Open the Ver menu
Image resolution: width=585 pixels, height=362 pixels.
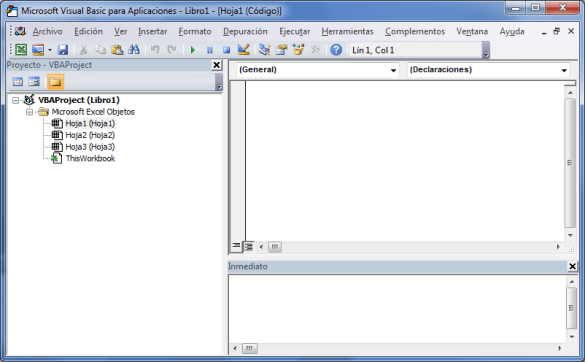pyautogui.click(x=121, y=31)
